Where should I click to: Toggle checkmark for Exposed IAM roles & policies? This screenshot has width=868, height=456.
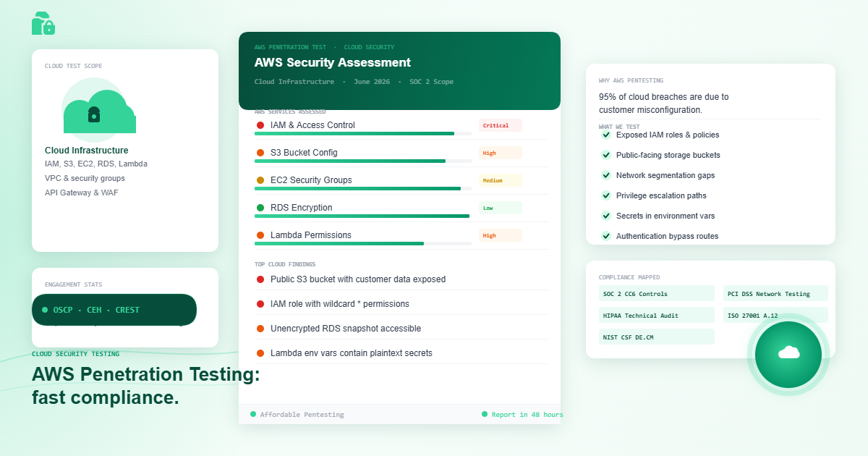tap(606, 135)
